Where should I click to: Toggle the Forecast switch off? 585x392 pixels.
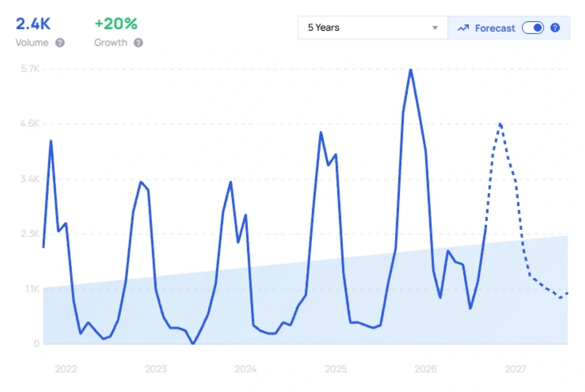(x=533, y=28)
